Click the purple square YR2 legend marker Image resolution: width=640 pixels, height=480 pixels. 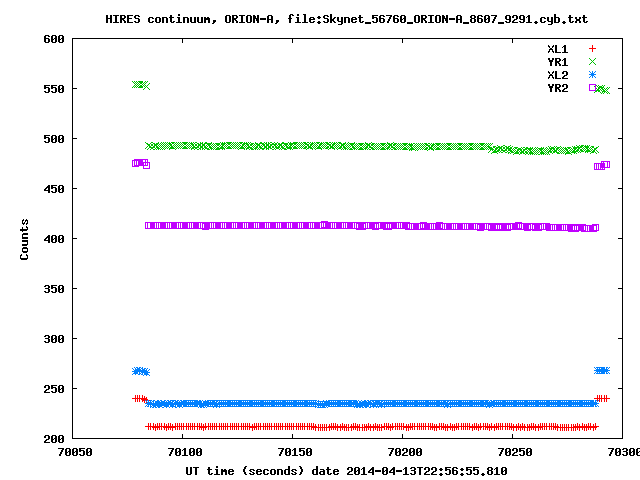tap(592, 88)
